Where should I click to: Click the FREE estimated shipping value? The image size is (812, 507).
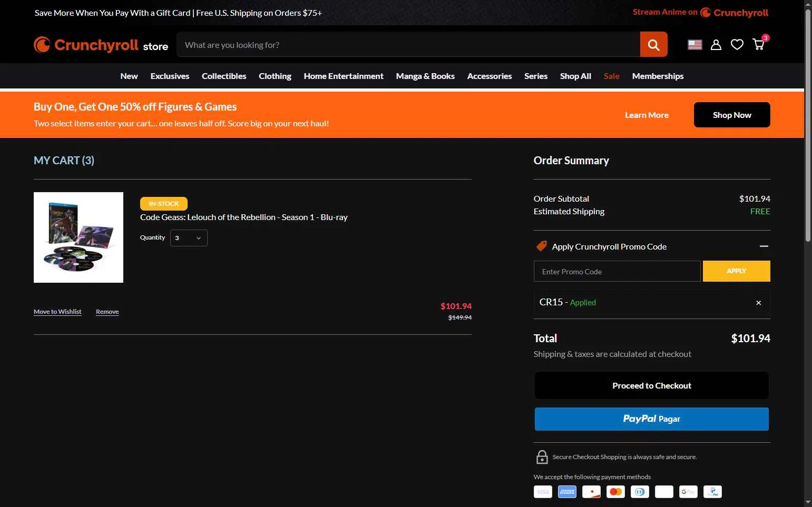pyautogui.click(x=760, y=211)
